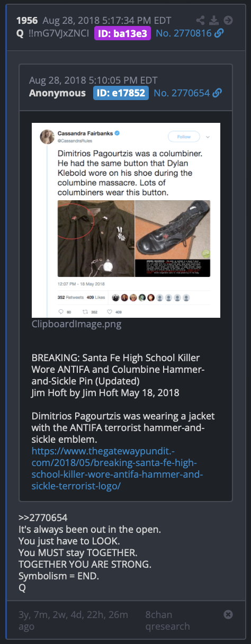The width and height of the screenshot is (251, 644).
Task: Click the download icon in post header
Action: (x=214, y=21)
